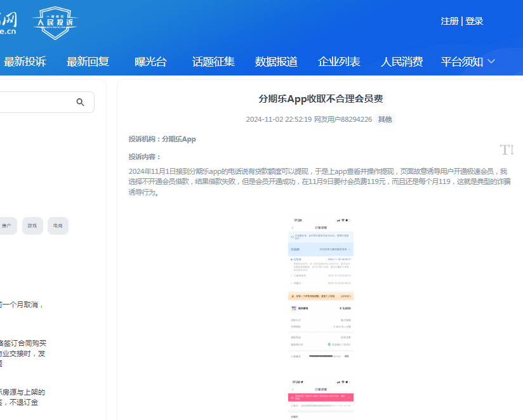
Task: Open 平台须知 navigation item
Action: [462, 62]
